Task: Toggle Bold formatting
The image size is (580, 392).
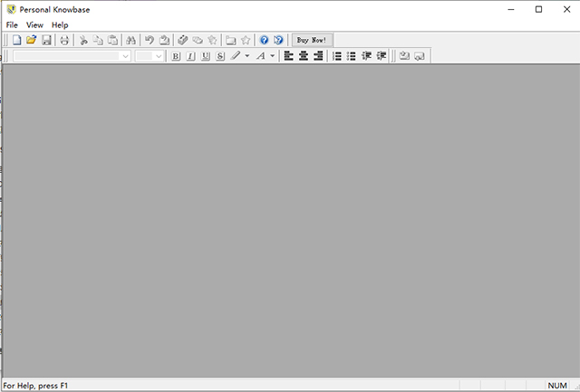Action: tap(176, 56)
